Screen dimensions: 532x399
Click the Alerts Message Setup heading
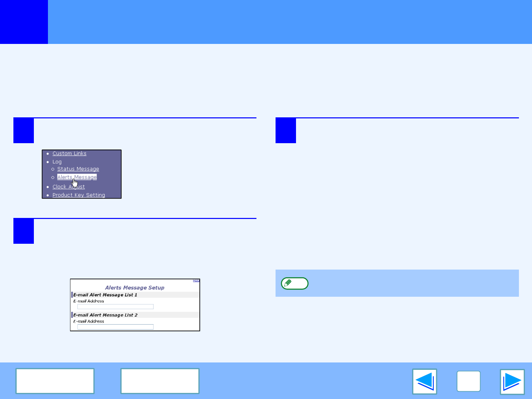pyautogui.click(x=135, y=288)
